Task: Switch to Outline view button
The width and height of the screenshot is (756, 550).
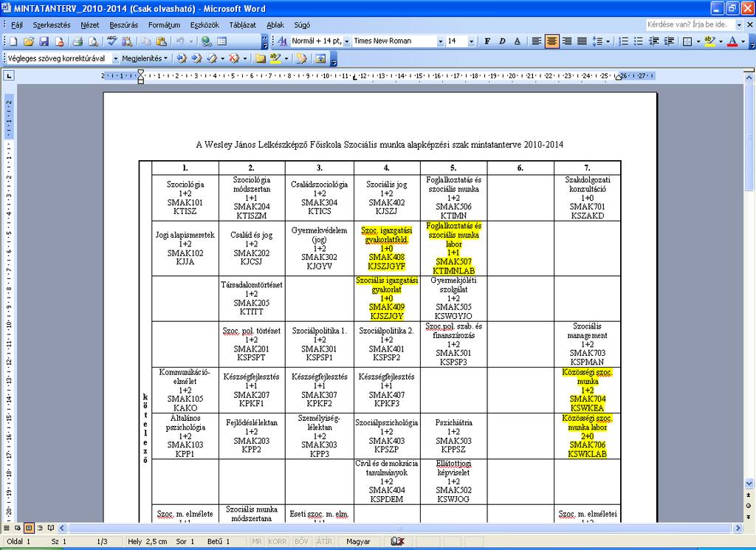Action: coord(40,528)
